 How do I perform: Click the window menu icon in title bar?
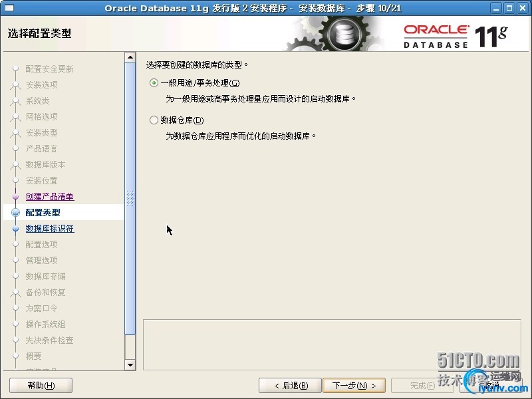(x=9, y=8)
